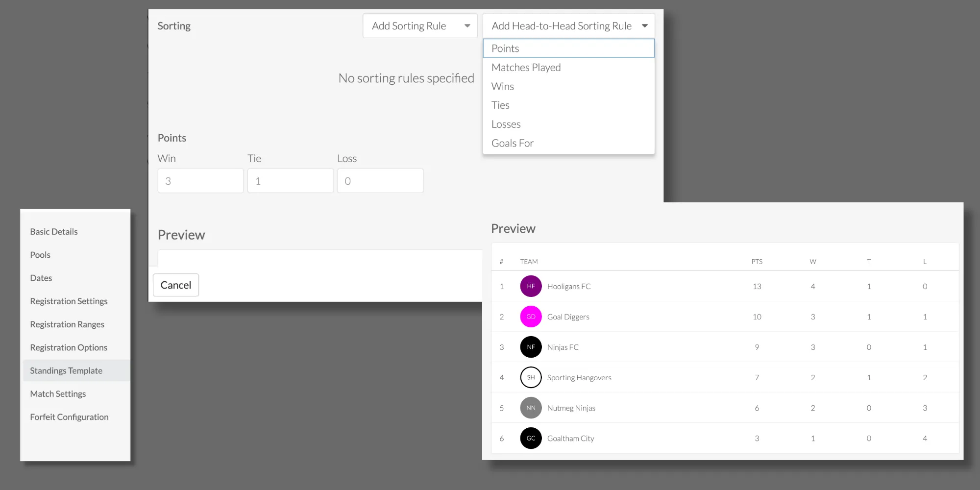This screenshot has width=980, height=490.
Task: Select the Goals For sorting option
Action: (513, 144)
